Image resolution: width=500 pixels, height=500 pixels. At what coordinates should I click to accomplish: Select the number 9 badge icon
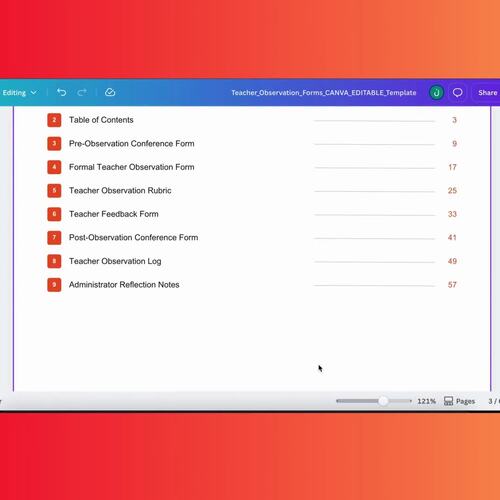pyautogui.click(x=54, y=285)
